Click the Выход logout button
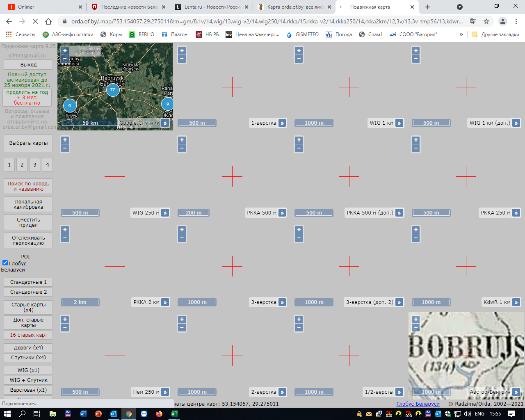 (x=28, y=65)
